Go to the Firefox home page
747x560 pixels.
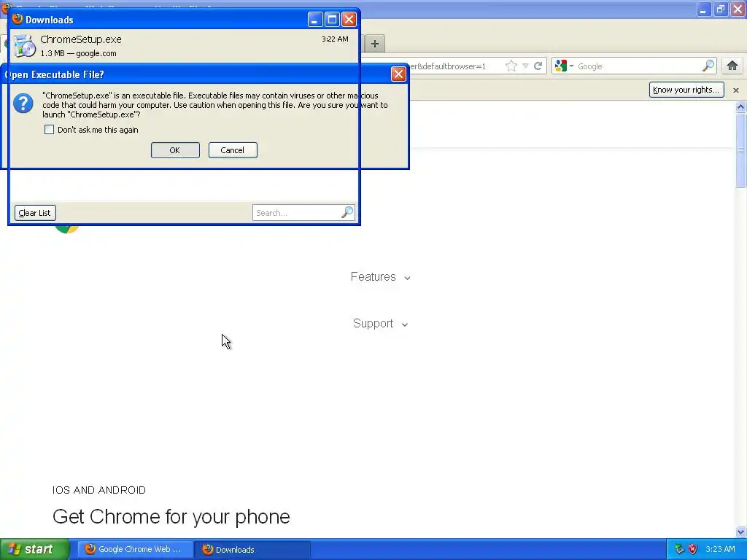coord(732,66)
